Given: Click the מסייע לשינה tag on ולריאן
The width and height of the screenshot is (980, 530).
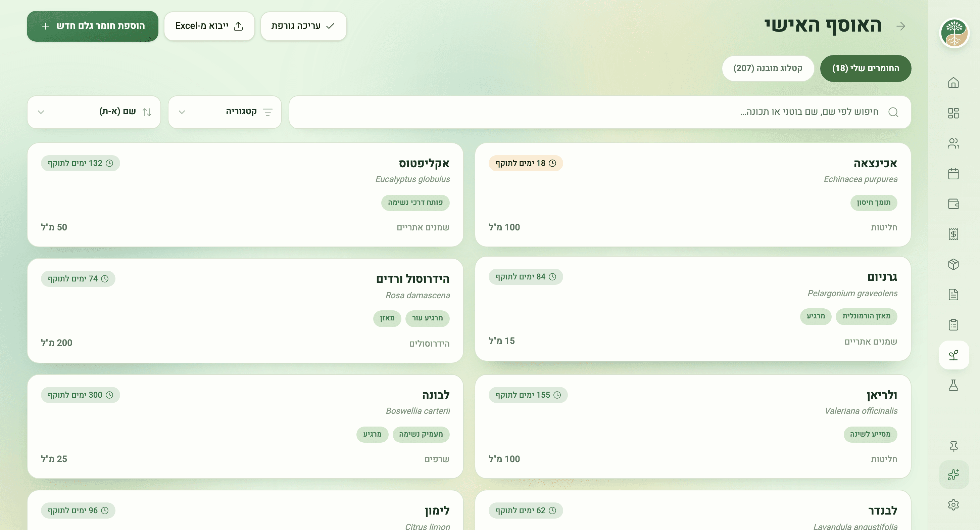Looking at the screenshot, I should coord(871,434).
